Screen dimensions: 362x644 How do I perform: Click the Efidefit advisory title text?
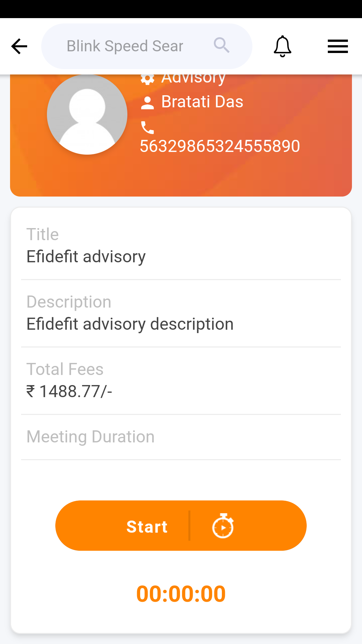[x=86, y=257]
